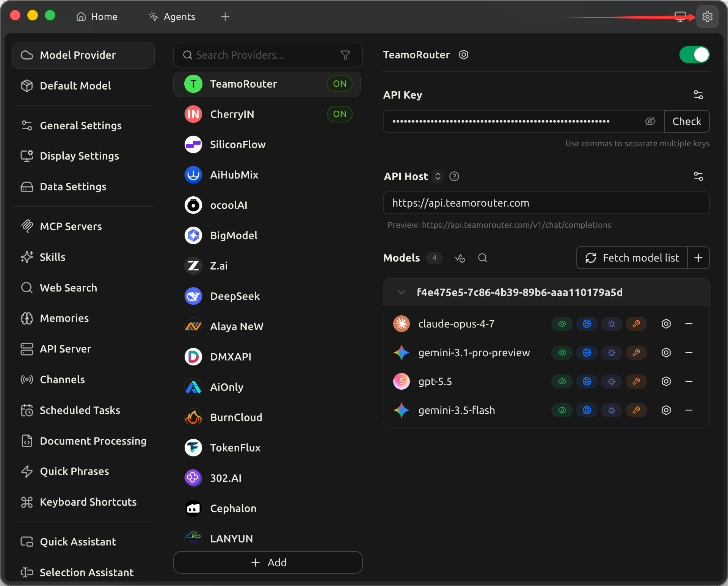Open Keyboard Shortcuts settings

coord(83,502)
